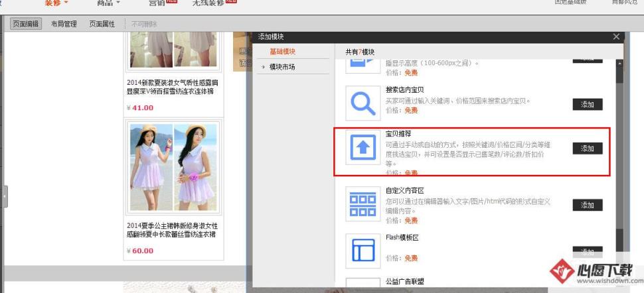Open the 装修 dropdown menu
The width and height of the screenshot is (644, 293).
click(56, 3)
